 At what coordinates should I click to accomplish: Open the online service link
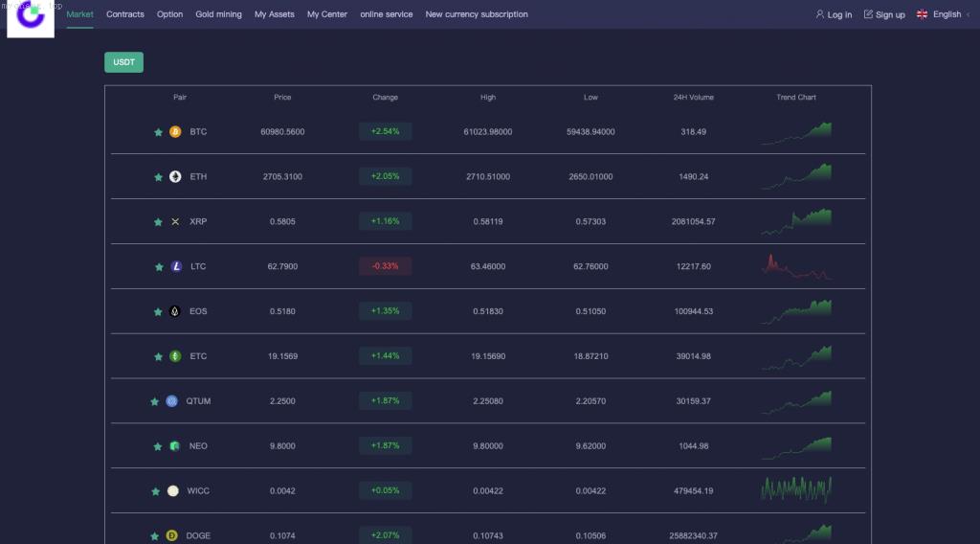(387, 14)
